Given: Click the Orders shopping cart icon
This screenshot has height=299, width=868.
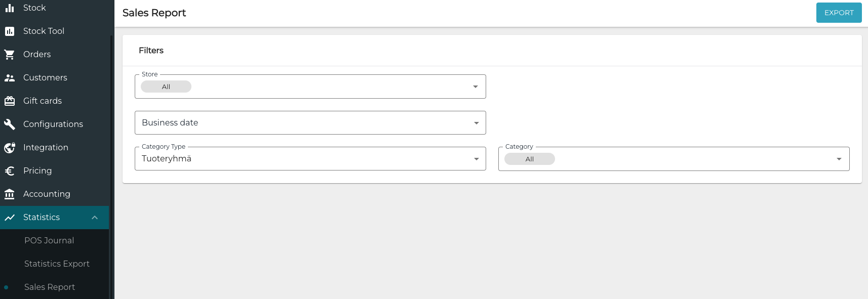Looking at the screenshot, I should click(x=10, y=55).
